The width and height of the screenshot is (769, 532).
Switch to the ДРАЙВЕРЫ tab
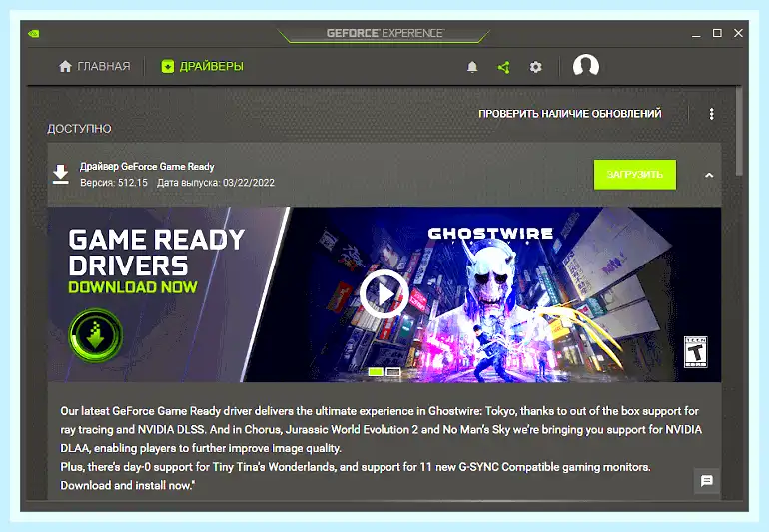click(x=202, y=66)
